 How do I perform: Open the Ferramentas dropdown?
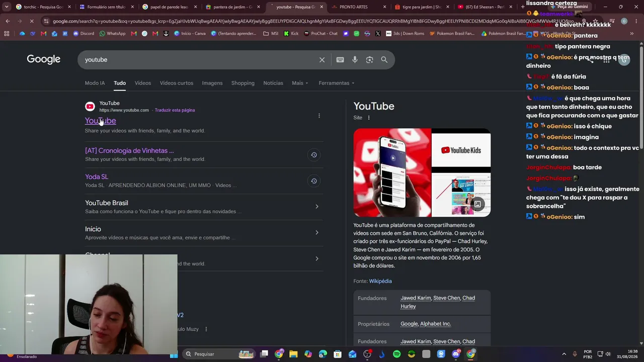[336, 83]
